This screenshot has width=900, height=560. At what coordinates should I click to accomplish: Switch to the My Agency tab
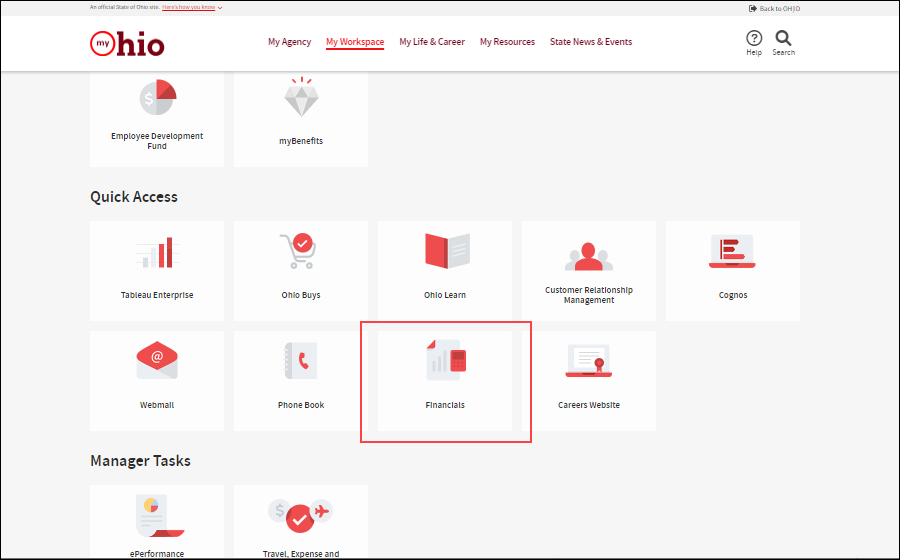click(x=289, y=42)
